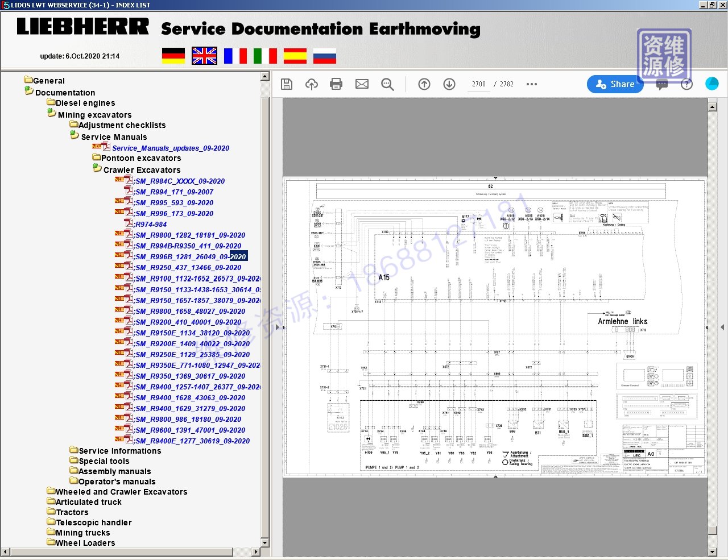
Task: Click tree horizontal scroll right arrow
Action: (256, 551)
